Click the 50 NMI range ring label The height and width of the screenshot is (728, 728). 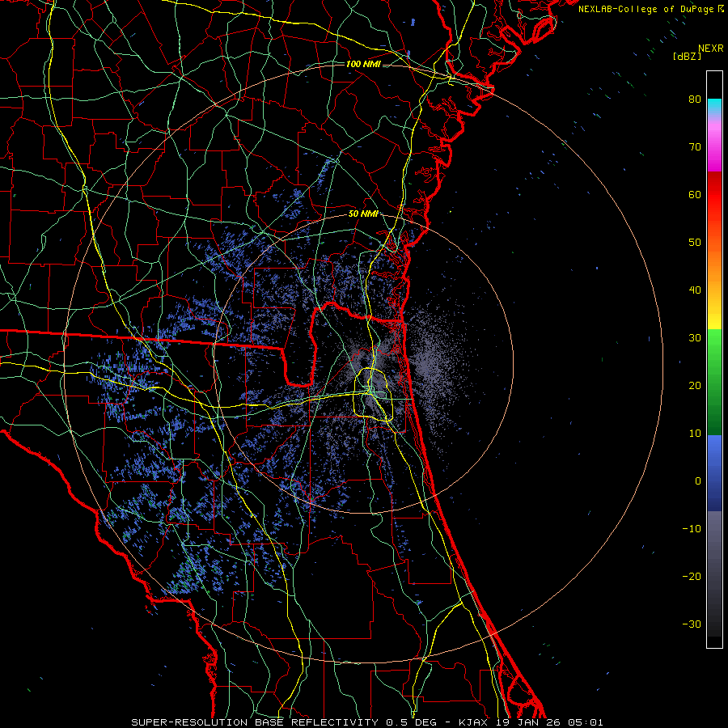pyautogui.click(x=363, y=214)
